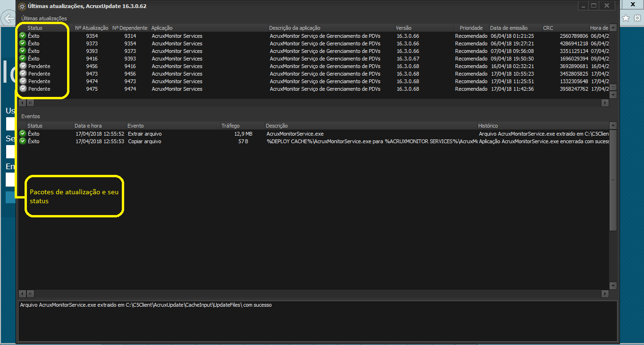Click the %DEPLOY CACHE% description cell
644x345 pixels.
tap(372, 141)
